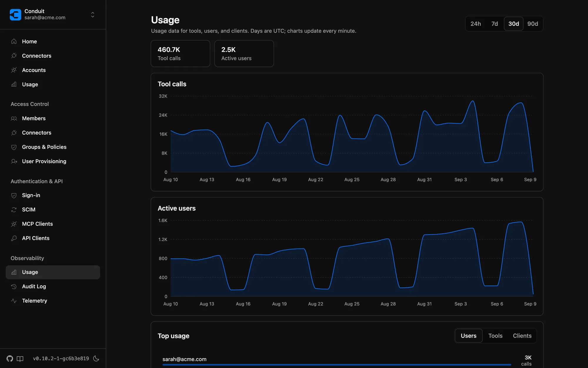Open Groups & Policies page

click(x=44, y=147)
